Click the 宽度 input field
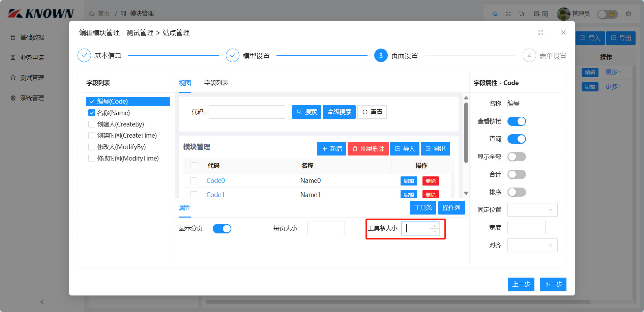This screenshot has width=644, height=312. 526,228
